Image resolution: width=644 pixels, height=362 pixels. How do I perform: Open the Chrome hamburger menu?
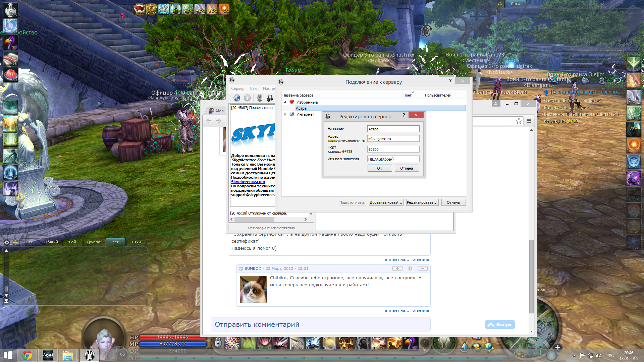[529, 121]
